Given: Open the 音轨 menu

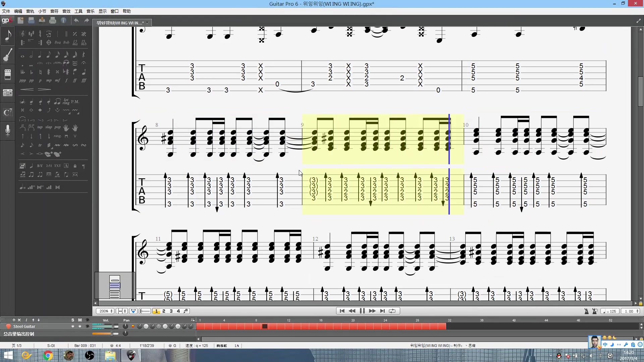Looking at the screenshot, I should [x=30, y=11].
